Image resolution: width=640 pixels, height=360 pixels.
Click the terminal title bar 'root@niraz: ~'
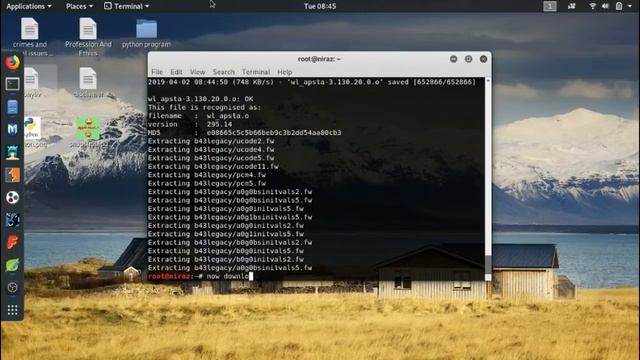click(319, 59)
